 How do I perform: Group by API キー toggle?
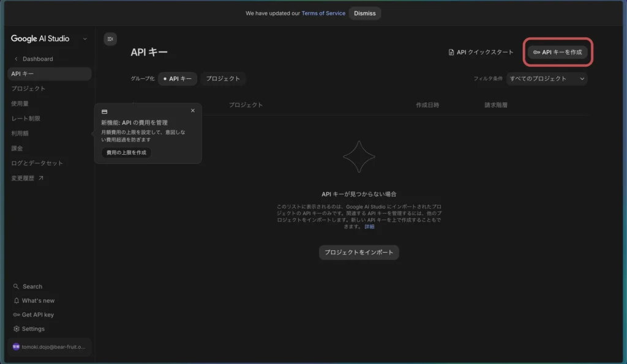(178, 79)
